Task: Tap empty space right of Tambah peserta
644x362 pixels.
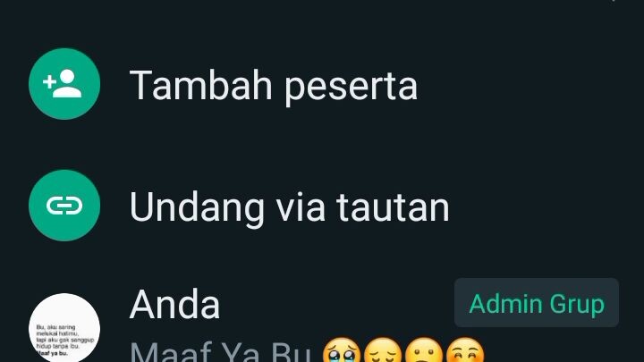Action: 530,86
